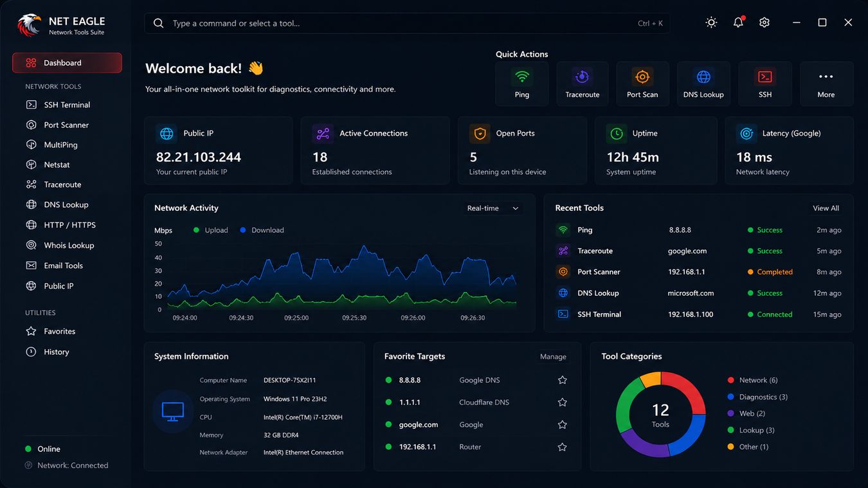Click the Lookup (3) legend entry
Image resolution: width=868 pixels, height=488 pixels.
751,430
